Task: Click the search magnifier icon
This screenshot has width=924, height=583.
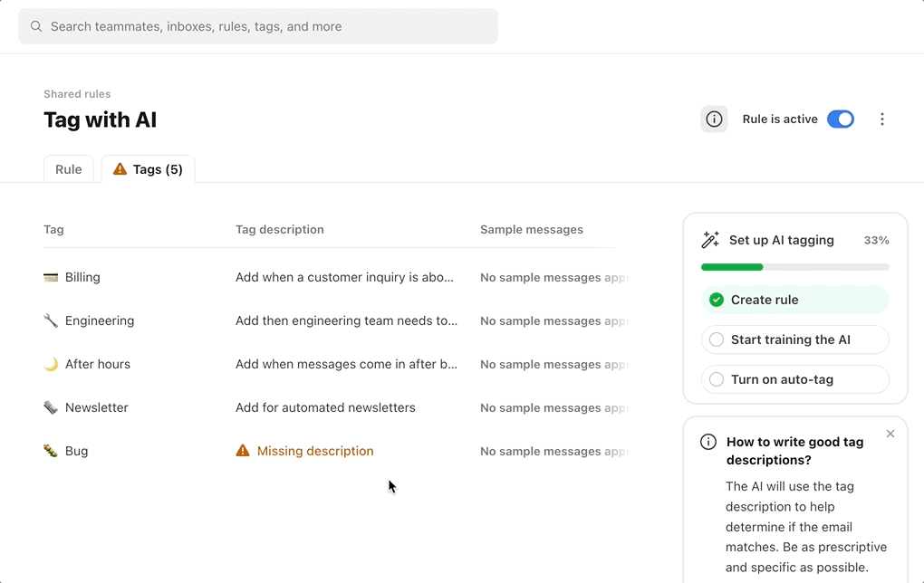Action: pos(35,26)
